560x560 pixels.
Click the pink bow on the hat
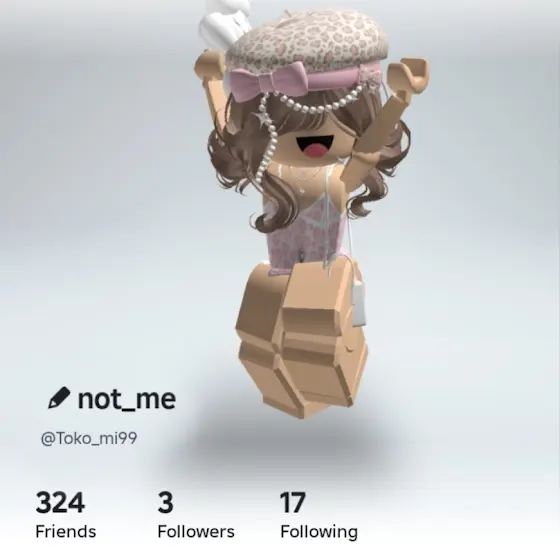coord(269,80)
